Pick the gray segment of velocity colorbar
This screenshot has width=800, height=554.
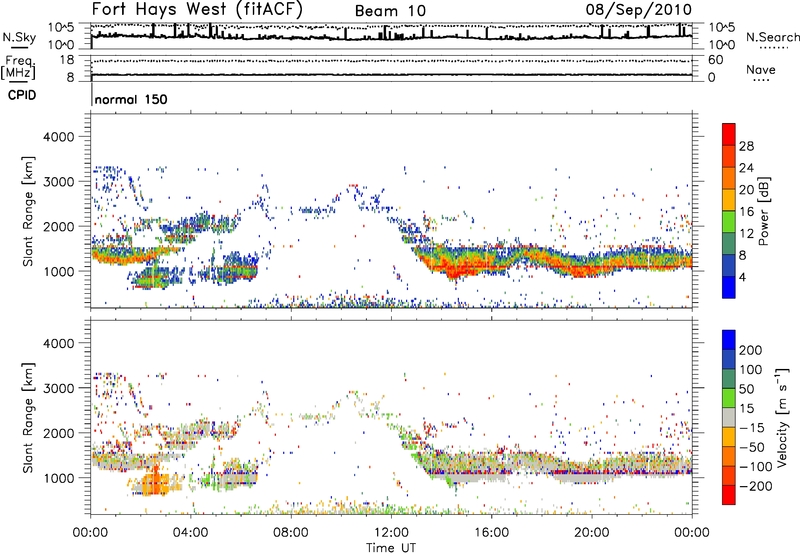coord(729,417)
